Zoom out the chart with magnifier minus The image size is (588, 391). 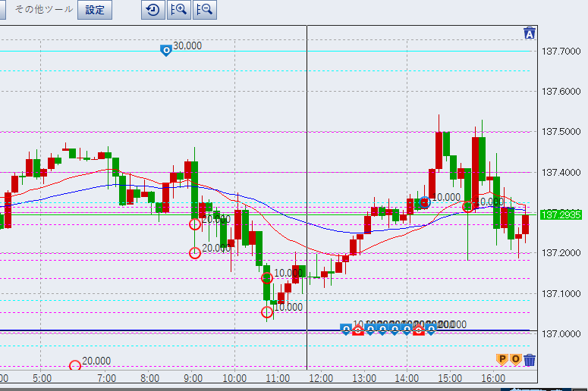[203, 10]
